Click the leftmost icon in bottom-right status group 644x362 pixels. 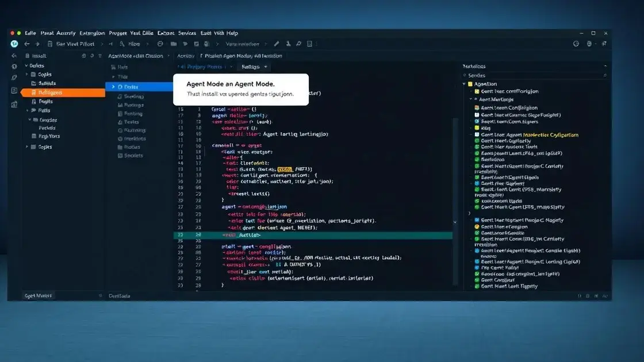click(x=580, y=296)
